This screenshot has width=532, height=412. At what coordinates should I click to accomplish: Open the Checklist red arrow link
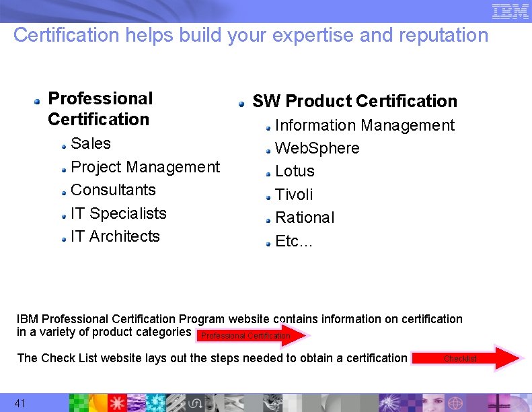pyautogui.click(x=468, y=358)
